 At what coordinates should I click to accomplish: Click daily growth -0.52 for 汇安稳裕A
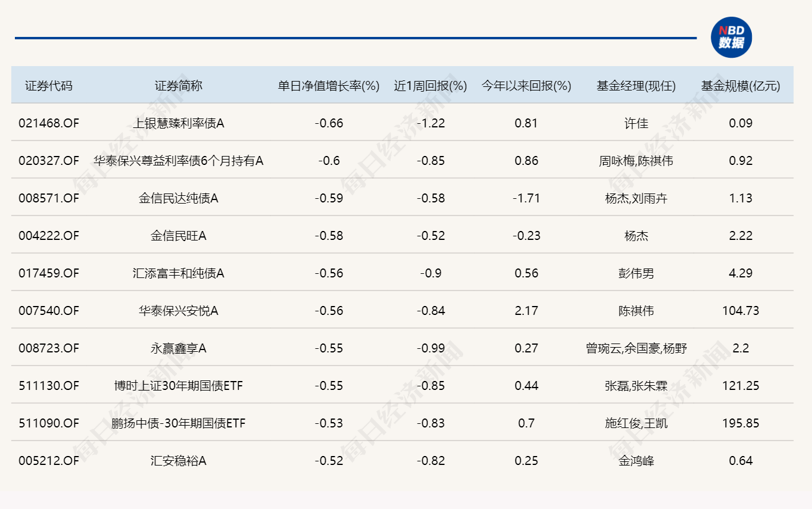[329, 461]
